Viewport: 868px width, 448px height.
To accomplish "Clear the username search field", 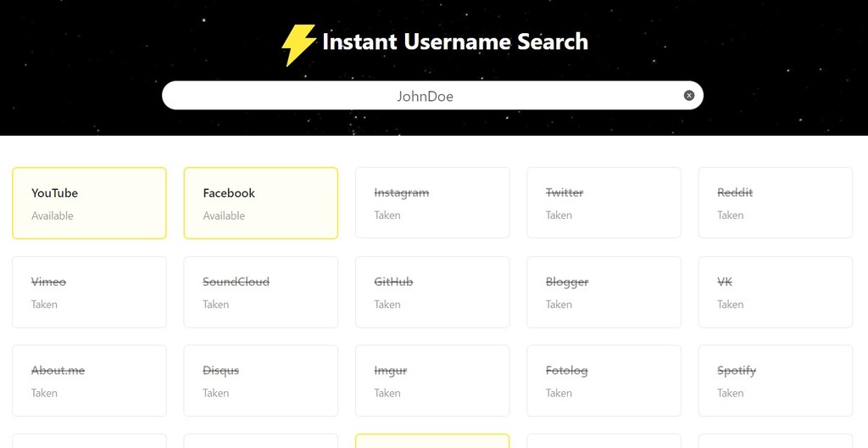I will (x=688, y=95).
